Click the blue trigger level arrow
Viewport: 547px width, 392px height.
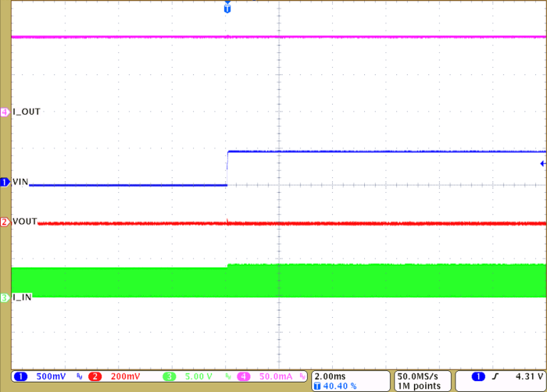(542, 163)
